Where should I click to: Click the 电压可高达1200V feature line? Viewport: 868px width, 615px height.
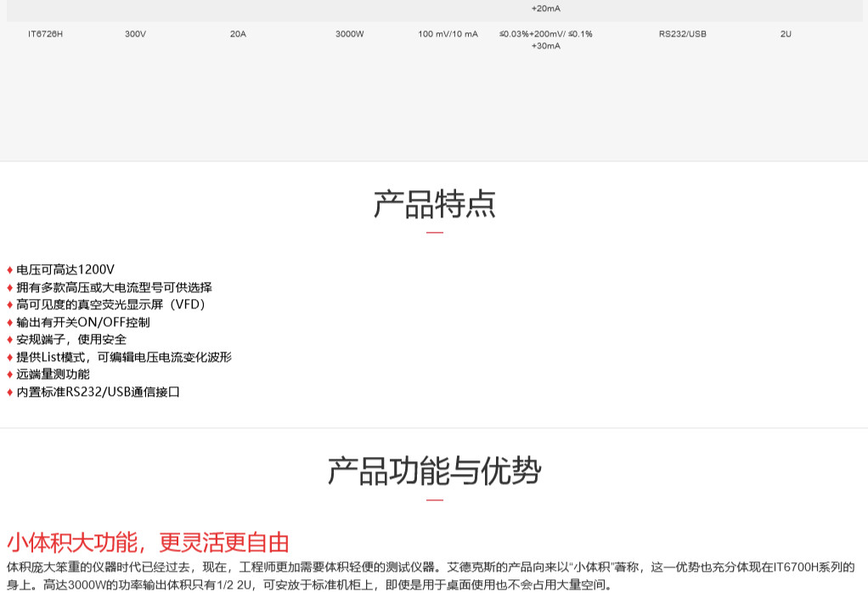click(65, 269)
